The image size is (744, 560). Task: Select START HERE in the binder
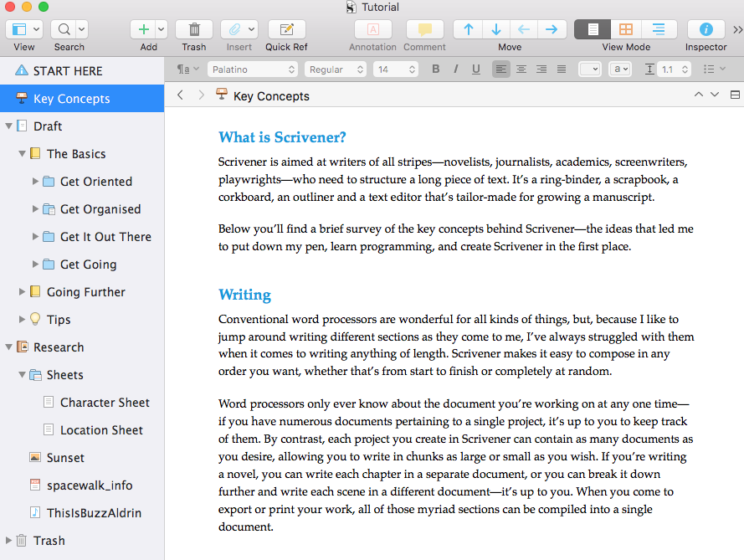click(x=82, y=70)
